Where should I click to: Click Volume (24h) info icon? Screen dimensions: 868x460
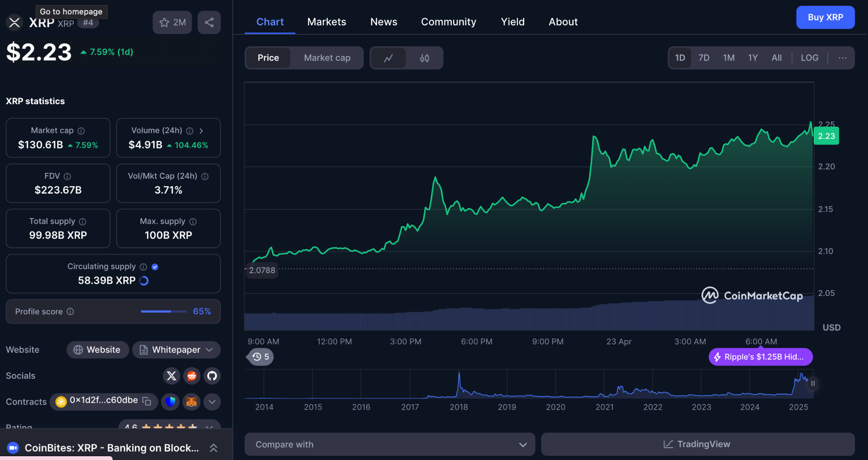click(190, 131)
